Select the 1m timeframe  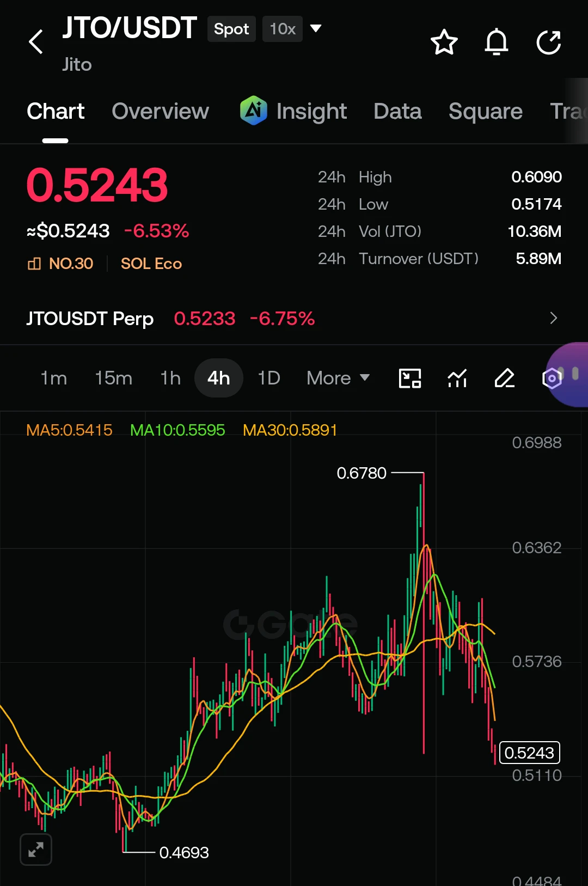tap(54, 378)
